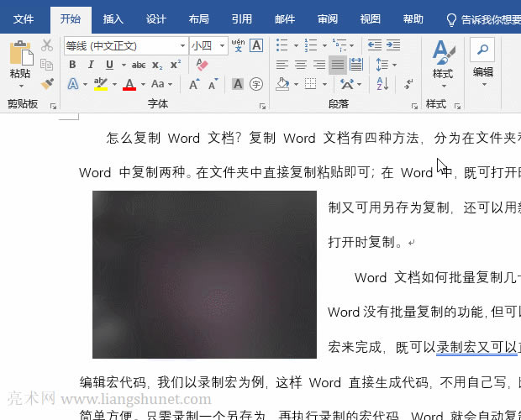Expand highlight color dropdown arrow
This screenshot has width=521, height=420.
click(x=114, y=84)
